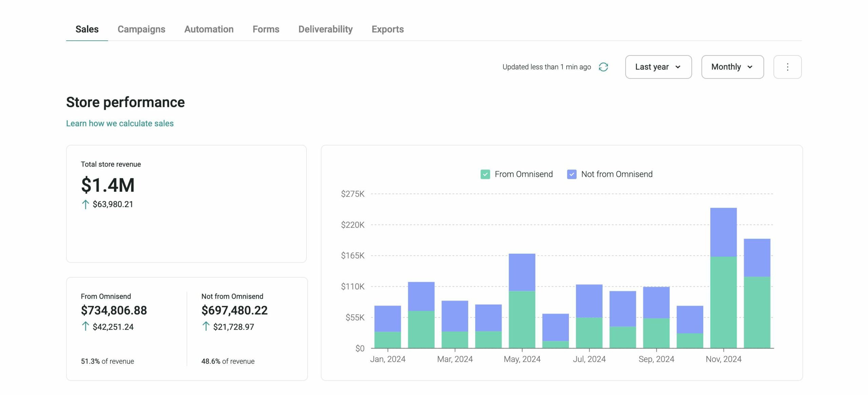Click the $42,251.24 increase value
Screen dimensions: 868x395
(x=113, y=327)
